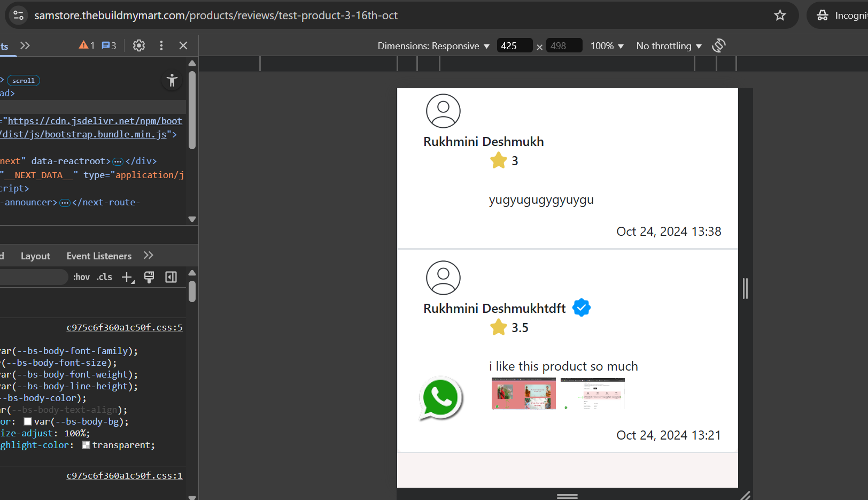Click the Elements panel scrollbar up arrow

(x=192, y=63)
